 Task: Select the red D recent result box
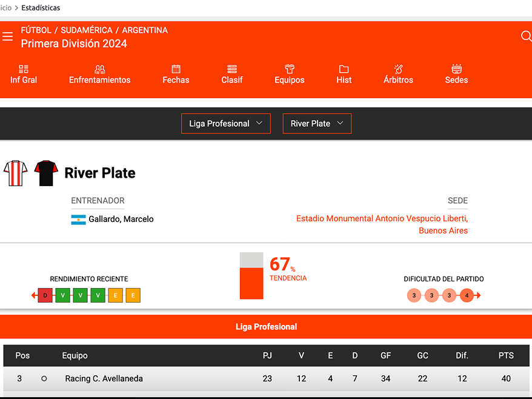coord(45,295)
